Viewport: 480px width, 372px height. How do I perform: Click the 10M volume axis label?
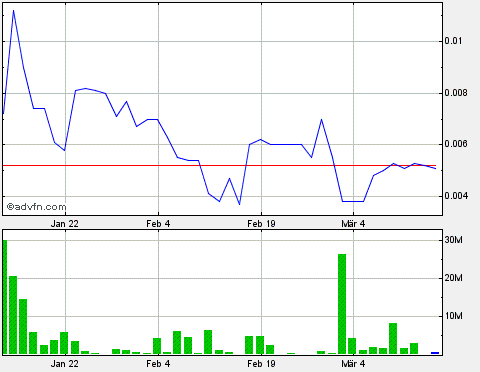[x=453, y=316]
